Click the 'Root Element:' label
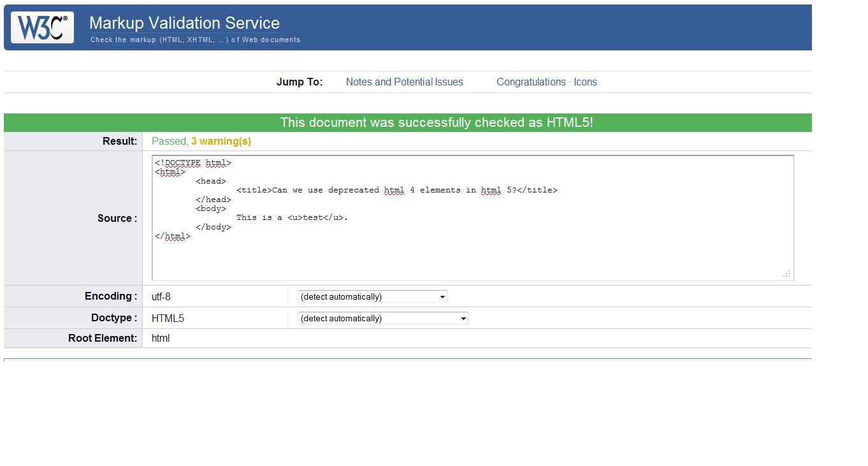 point(103,338)
